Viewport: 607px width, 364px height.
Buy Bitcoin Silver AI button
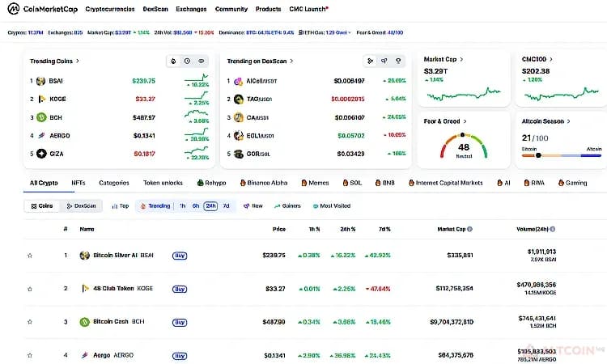(180, 256)
